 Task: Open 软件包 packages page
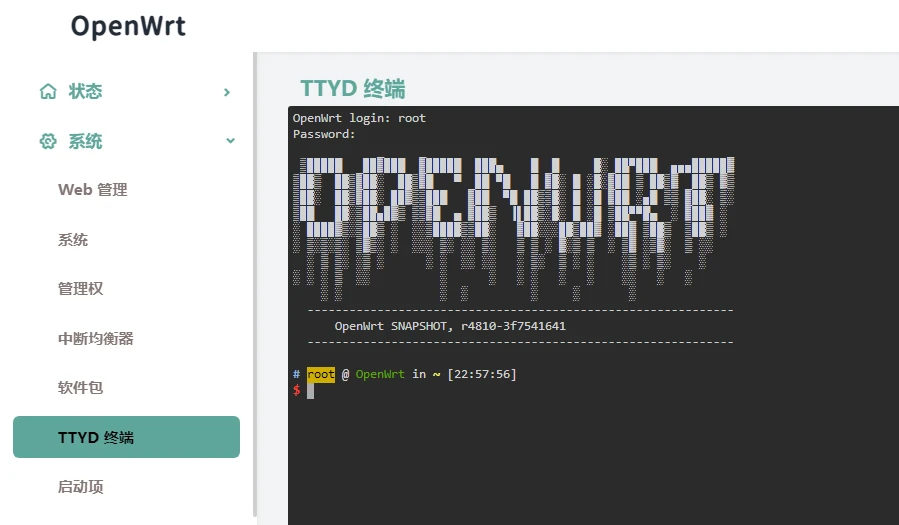click(x=81, y=387)
